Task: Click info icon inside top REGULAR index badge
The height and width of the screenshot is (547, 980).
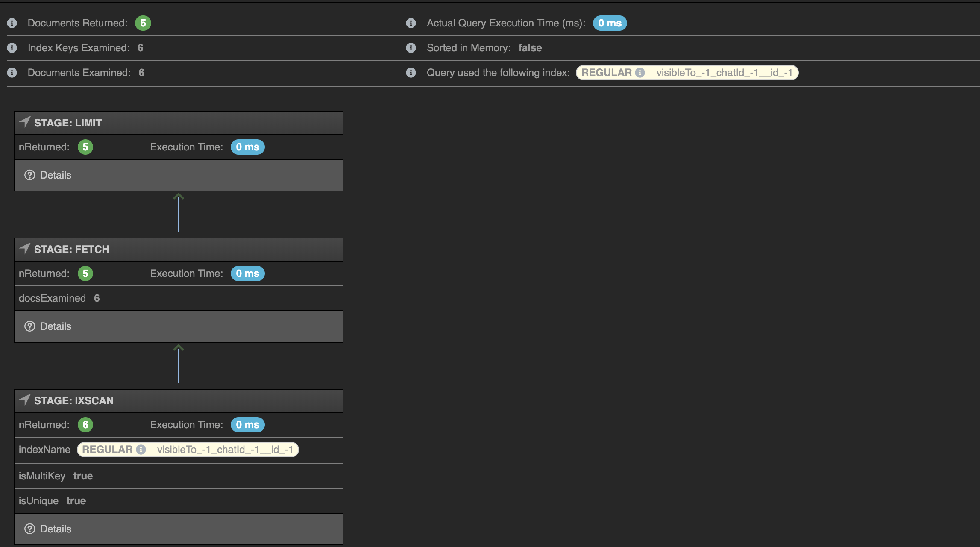Action: (x=640, y=73)
